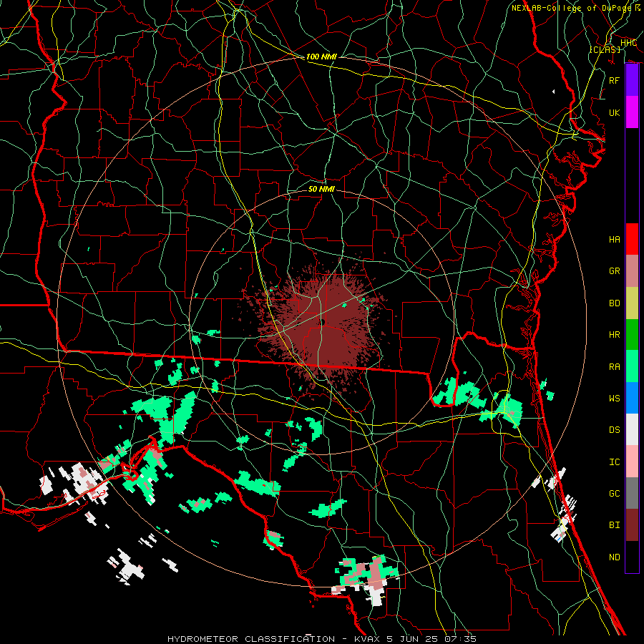
Task: Pick the HR dark green legend swatch
Action: 632,334
